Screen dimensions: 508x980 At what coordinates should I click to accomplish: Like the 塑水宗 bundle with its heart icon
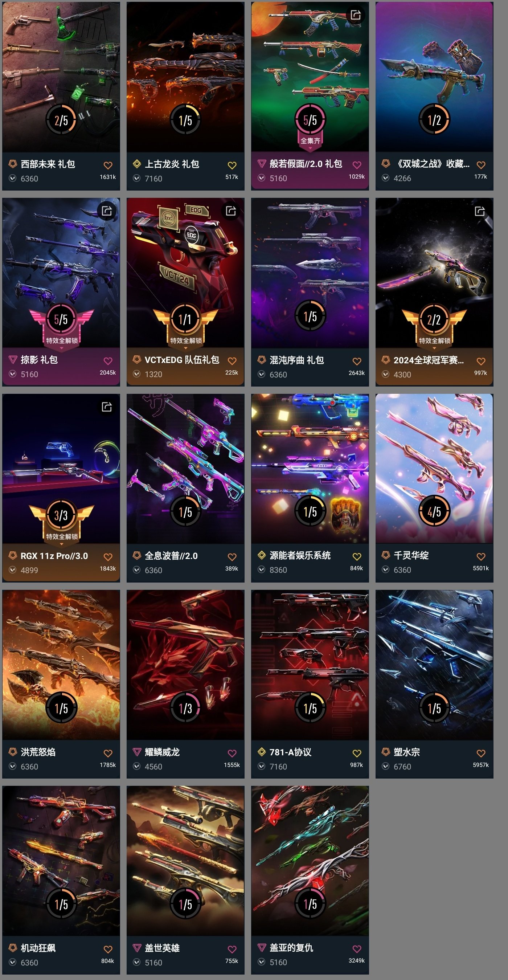click(481, 753)
